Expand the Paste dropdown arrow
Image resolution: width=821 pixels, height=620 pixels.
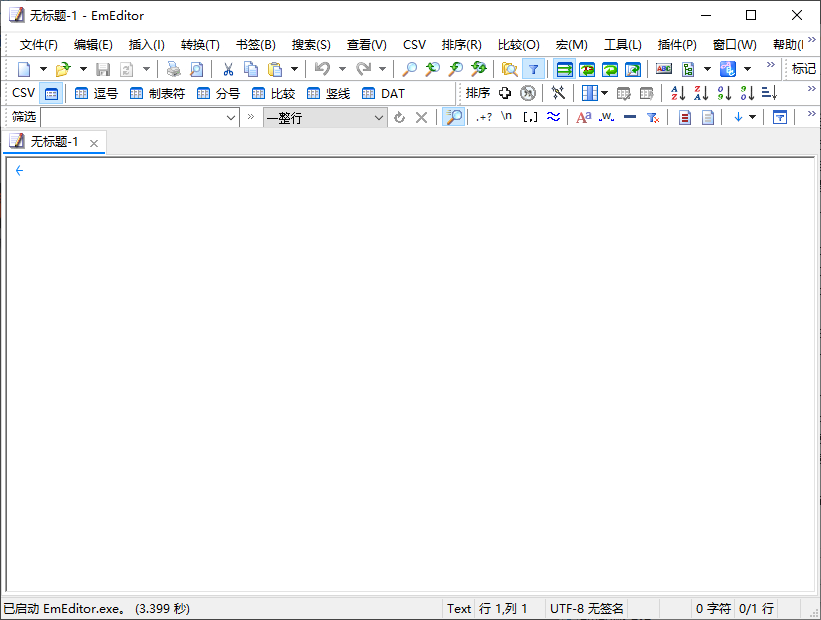(295, 69)
